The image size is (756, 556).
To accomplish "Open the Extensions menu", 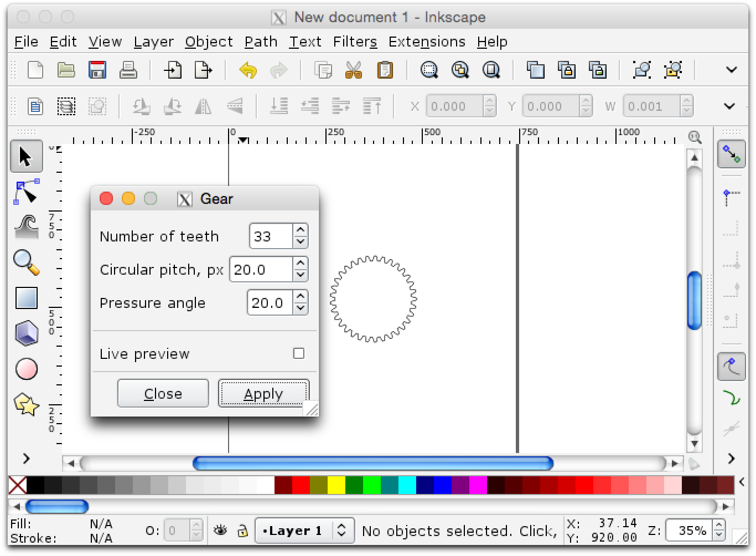I will pyautogui.click(x=427, y=42).
